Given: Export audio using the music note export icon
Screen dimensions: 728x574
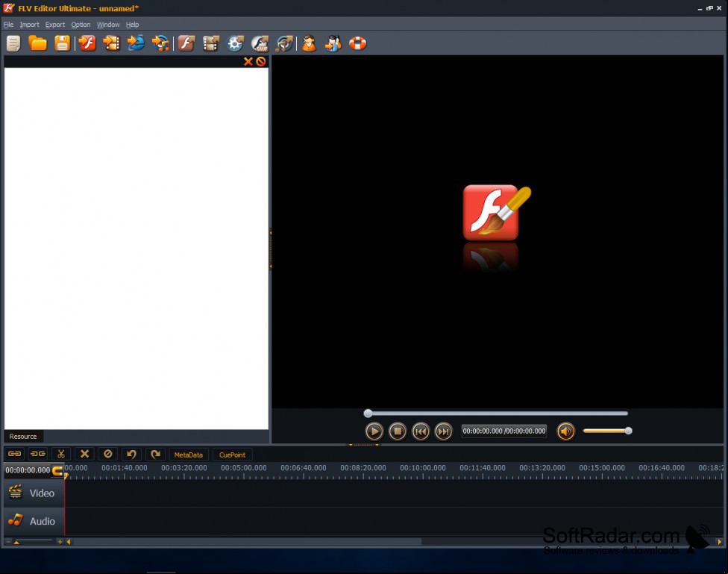Looking at the screenshot, I should point(284,43).
